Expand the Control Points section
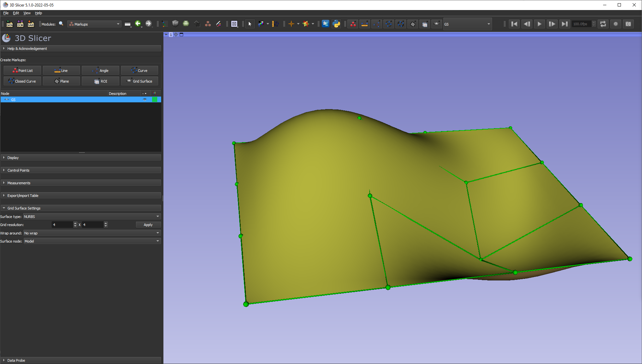The width and height of the screenshot is (642, 364). pos(18,170)
